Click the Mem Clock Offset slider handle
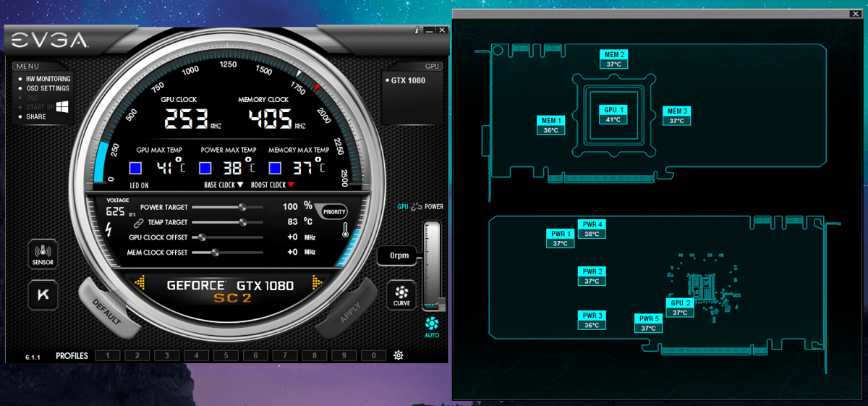 pyautogui.click(x=216, y=253)
